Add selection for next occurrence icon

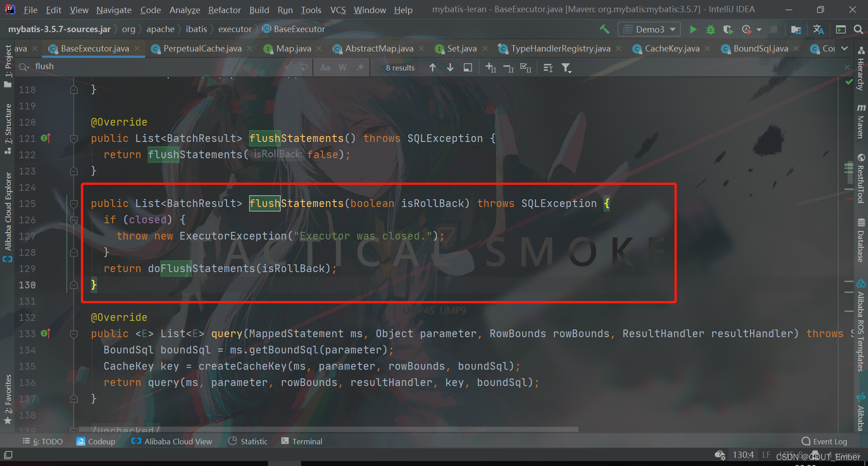[491, 67]
